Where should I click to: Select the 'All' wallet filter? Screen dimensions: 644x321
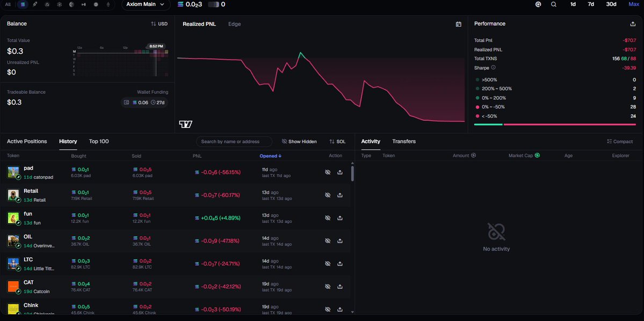pyautogui.click(x=8, y=4)
